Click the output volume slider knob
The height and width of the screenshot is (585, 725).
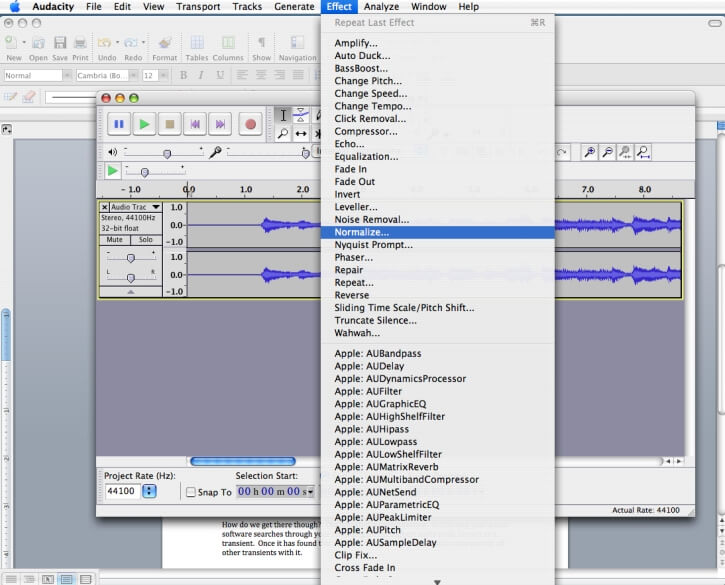tap(167, 154)
